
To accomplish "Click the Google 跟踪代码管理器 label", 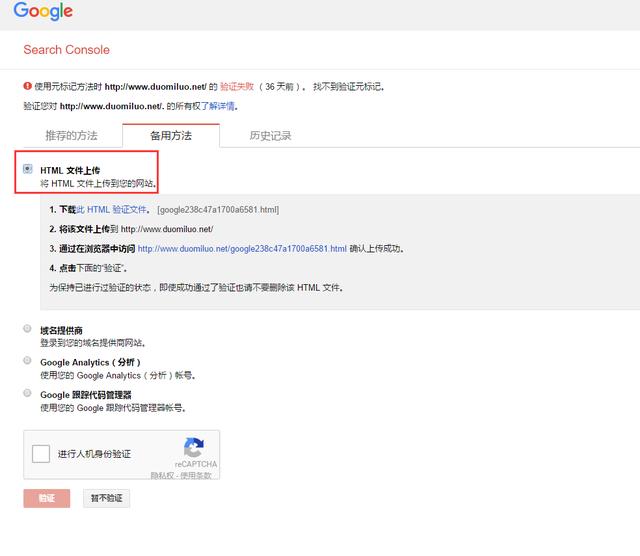I will [x=86, y=395].
